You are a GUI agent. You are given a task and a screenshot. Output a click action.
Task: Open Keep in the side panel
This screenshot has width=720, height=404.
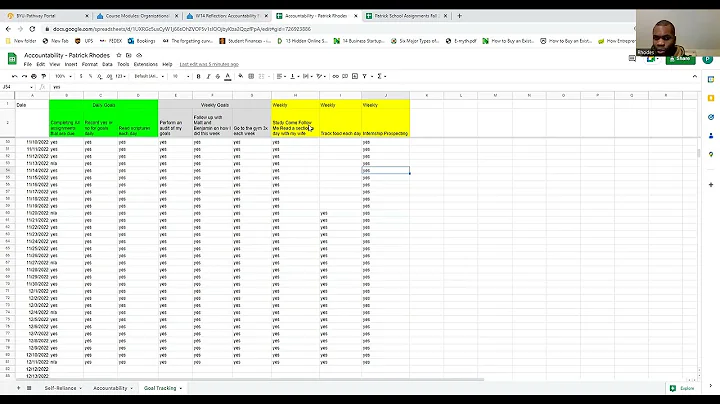711,98
